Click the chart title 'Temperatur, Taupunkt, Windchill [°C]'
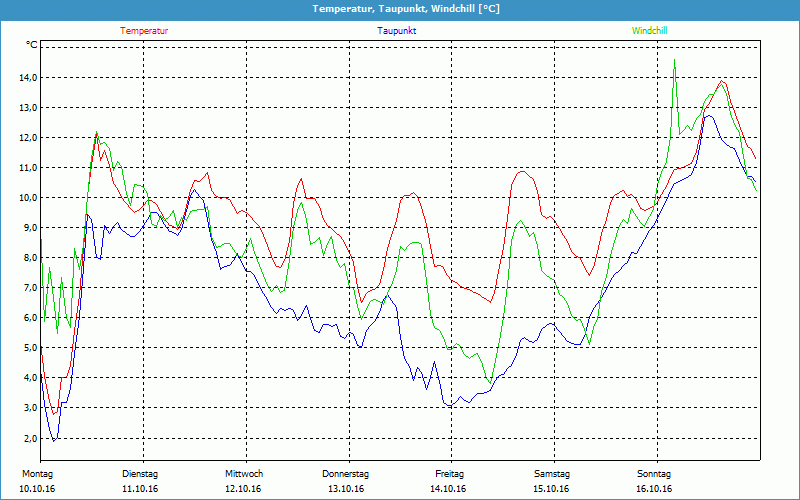This screenshot has width=800, height=500. pos(406,9)
